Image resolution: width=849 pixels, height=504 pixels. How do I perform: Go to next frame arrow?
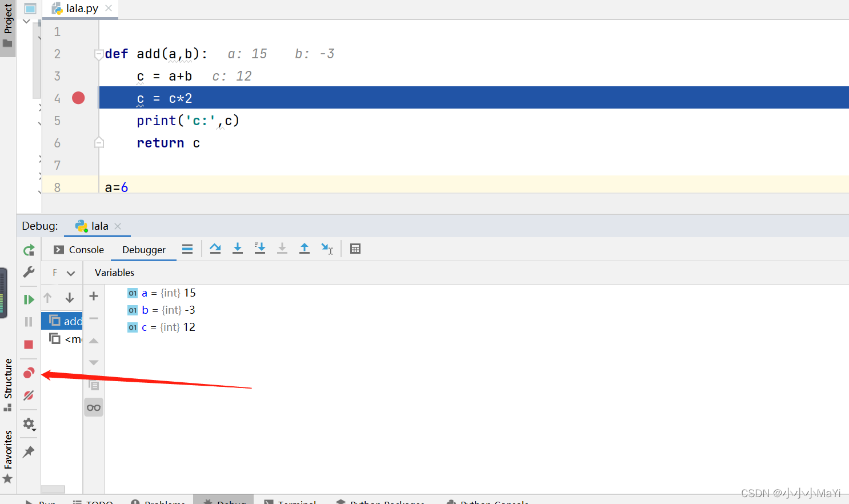click(70, 298)
